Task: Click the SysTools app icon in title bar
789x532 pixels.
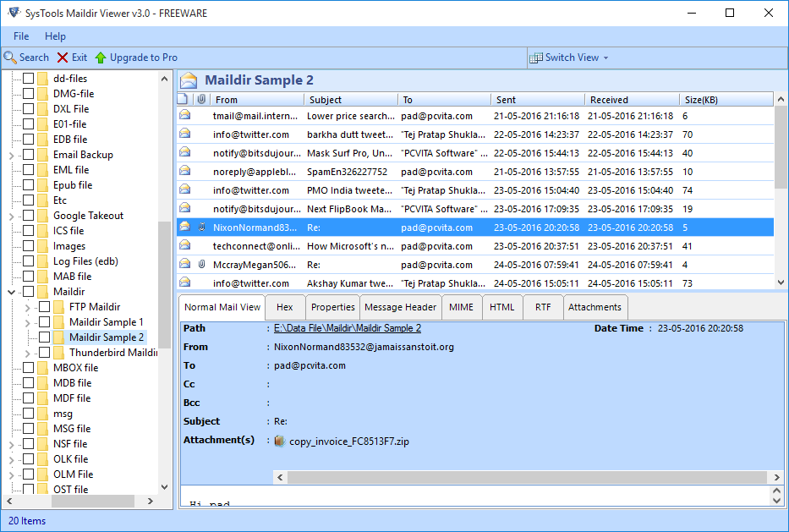Action: pos(14,13)
